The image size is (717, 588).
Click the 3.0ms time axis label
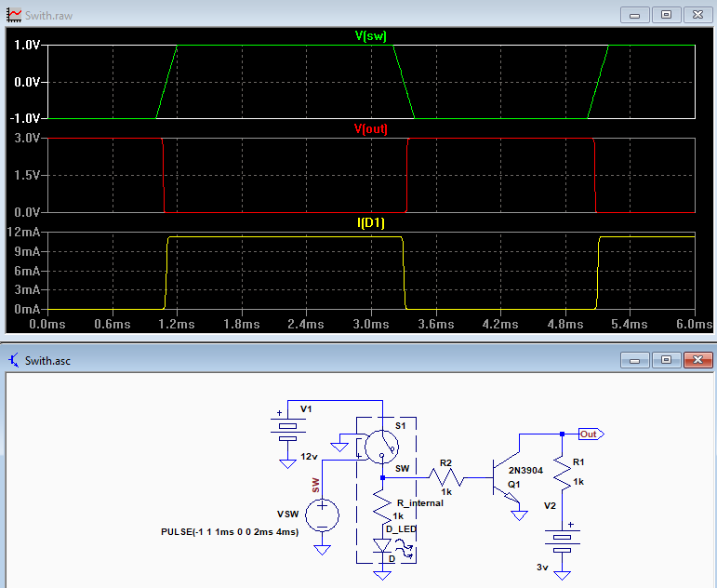tap(371, 324)
